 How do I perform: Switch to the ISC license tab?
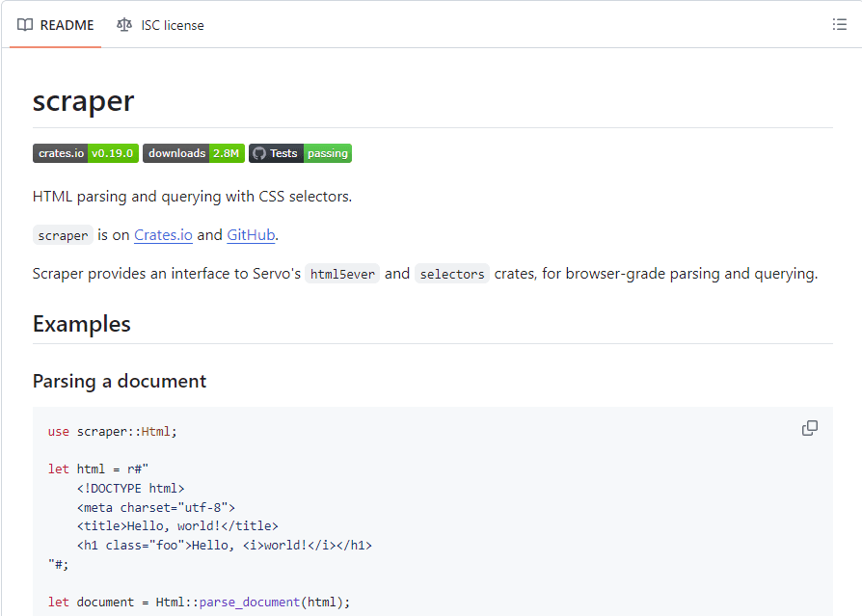160,25
